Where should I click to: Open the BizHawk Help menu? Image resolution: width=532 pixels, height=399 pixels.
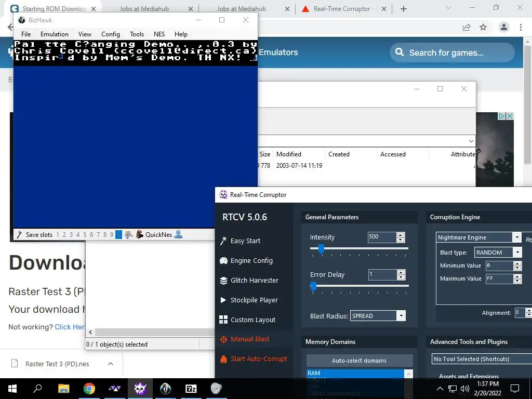pos(181,34)
